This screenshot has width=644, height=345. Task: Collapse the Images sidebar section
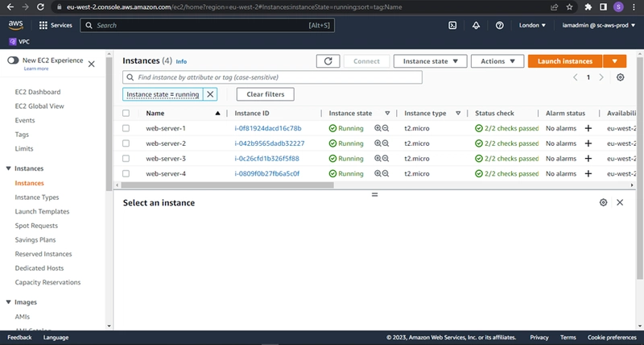tap(8, 302)
